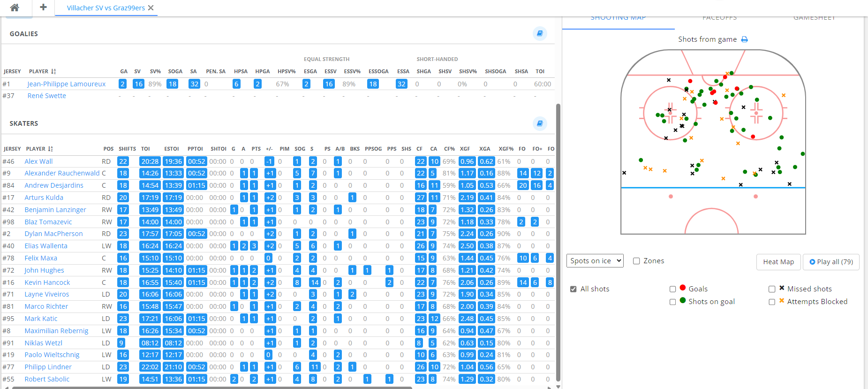868x389 pixels.
Task: Click the vertical scrollbar of stats table
Action: point(558,242)
